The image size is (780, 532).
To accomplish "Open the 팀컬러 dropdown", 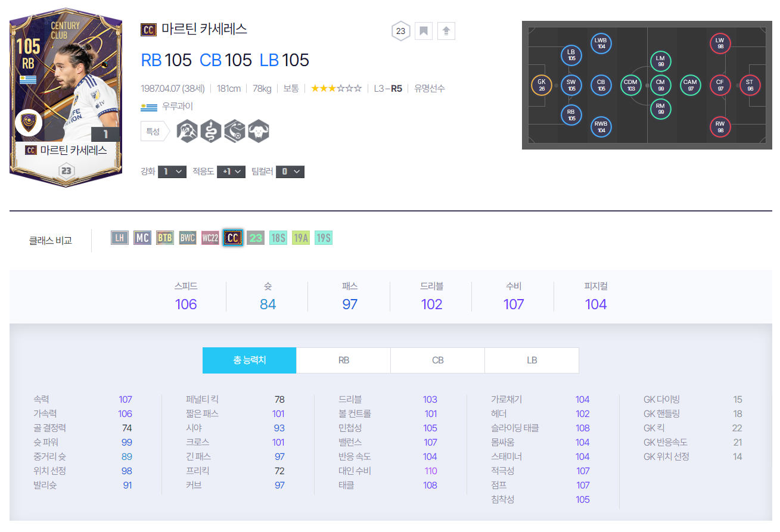I will (x=290, y=172).
